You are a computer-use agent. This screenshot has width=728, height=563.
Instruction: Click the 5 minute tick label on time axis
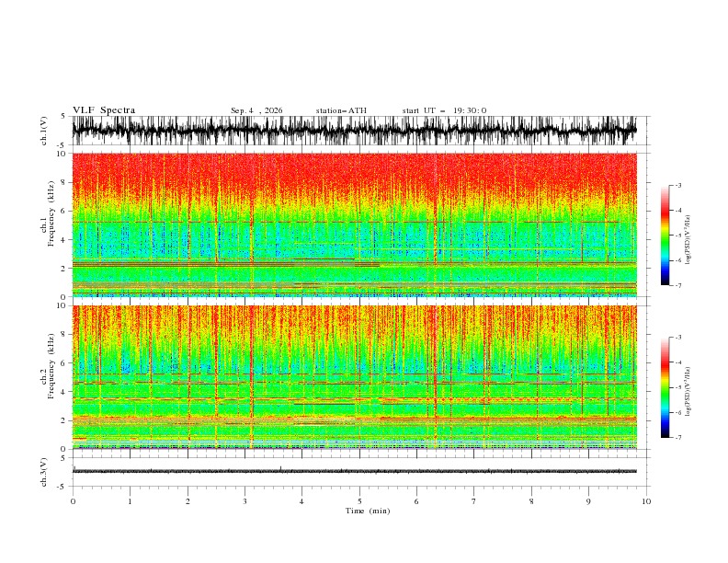coord(359,501)
